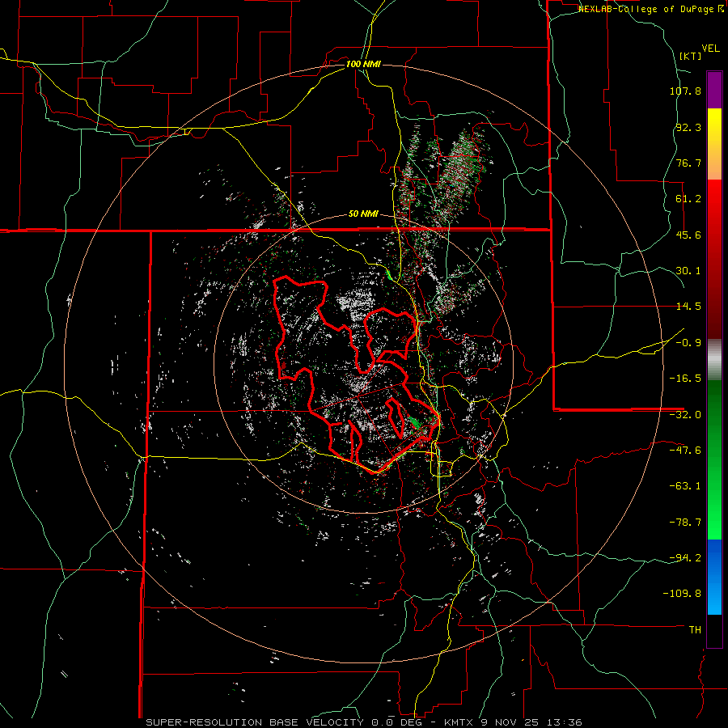Pick the gray near-zero segment of color bar
Screen dimensions: 728x728
click(714, 359)
